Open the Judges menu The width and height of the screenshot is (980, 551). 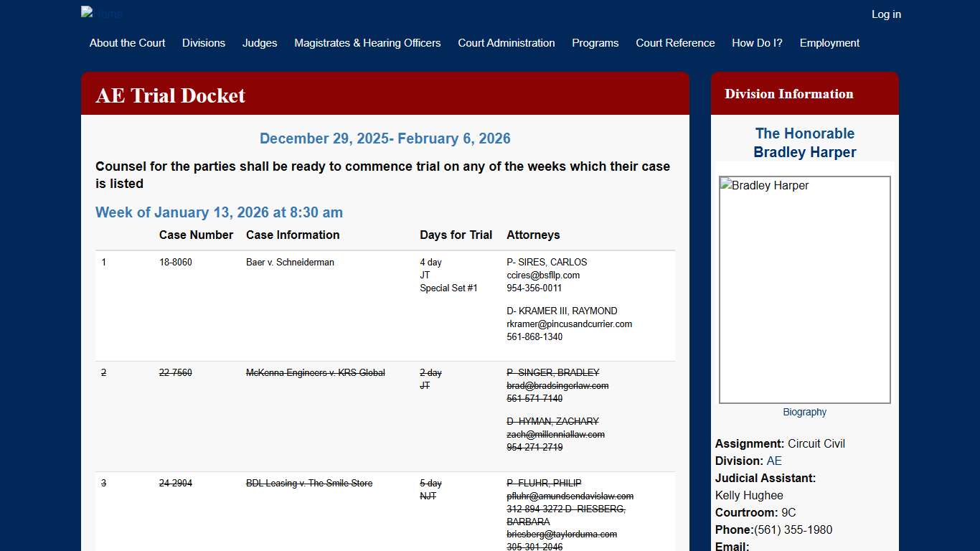[260, 43]
